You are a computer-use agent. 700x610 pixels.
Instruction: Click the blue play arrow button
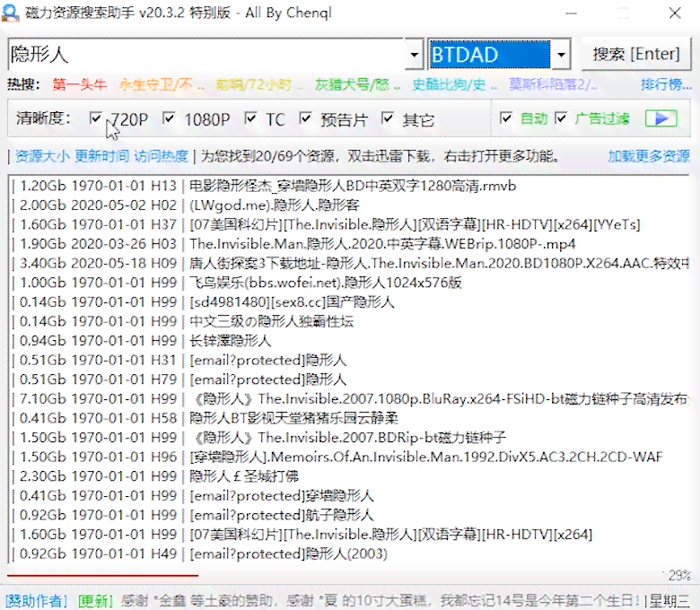661,118
